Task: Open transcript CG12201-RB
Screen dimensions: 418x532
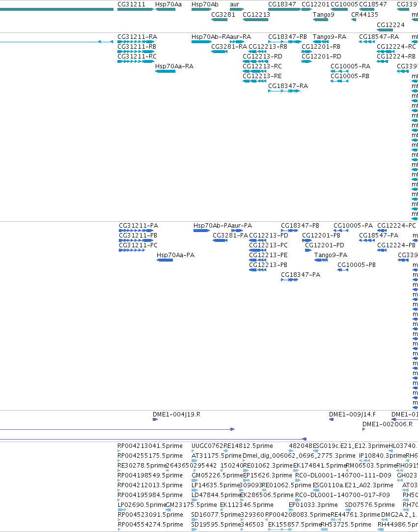Action: click(x=321, y=47)
